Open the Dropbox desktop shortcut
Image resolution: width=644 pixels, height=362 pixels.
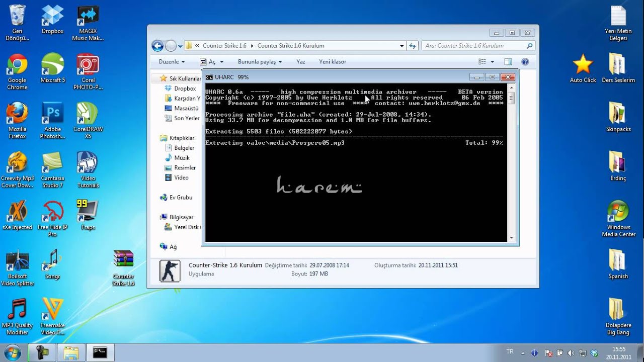(x=52, y=20)
